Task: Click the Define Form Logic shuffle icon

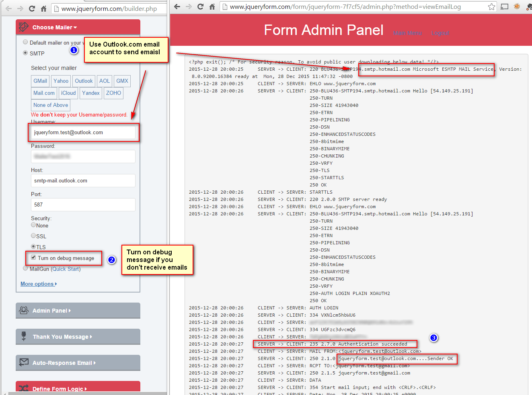Action: [x=24, y=388]
